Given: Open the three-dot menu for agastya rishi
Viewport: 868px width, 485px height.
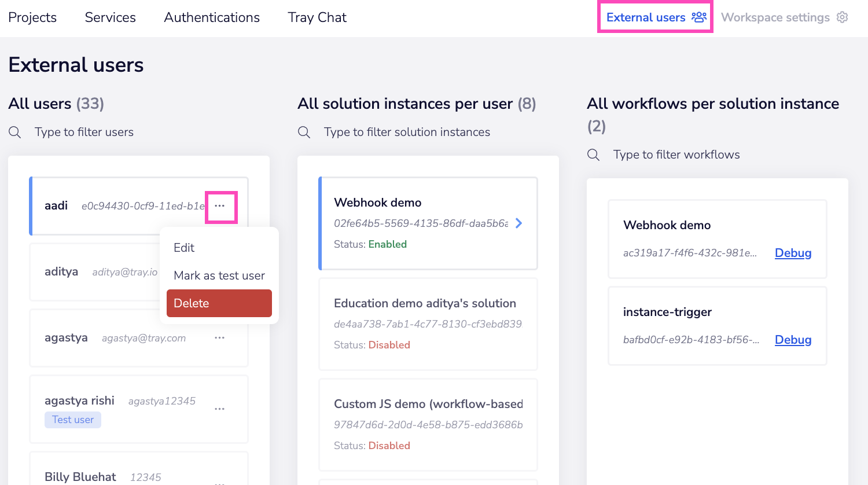Looking at the screenshot, I should pos(219,409).
